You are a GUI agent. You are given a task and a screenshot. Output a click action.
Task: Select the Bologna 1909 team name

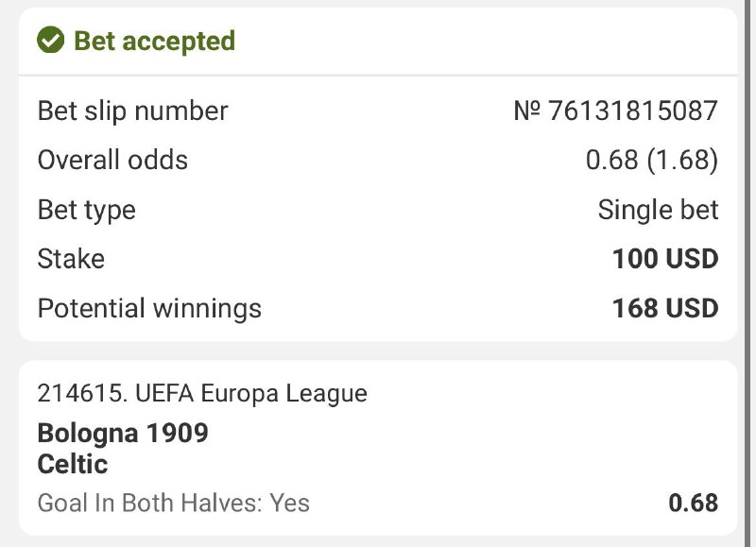pyautogui.click(x=123, y=434)
